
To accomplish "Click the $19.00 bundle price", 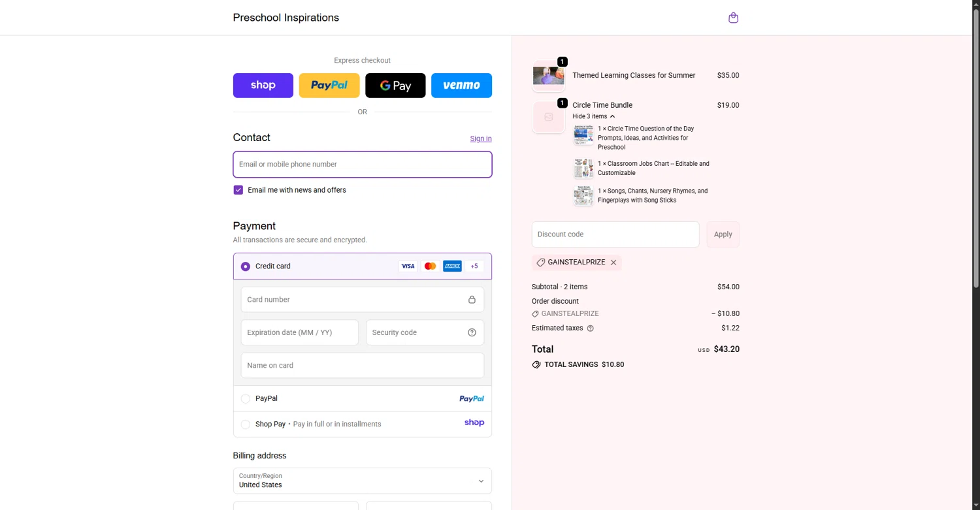I will 728,105.
